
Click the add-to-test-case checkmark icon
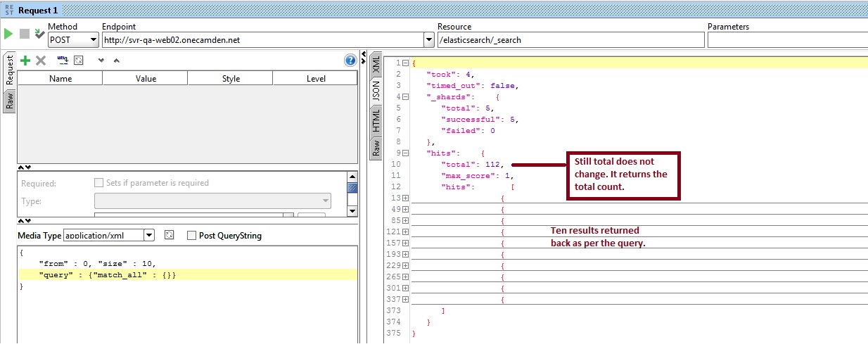point(39,34)
